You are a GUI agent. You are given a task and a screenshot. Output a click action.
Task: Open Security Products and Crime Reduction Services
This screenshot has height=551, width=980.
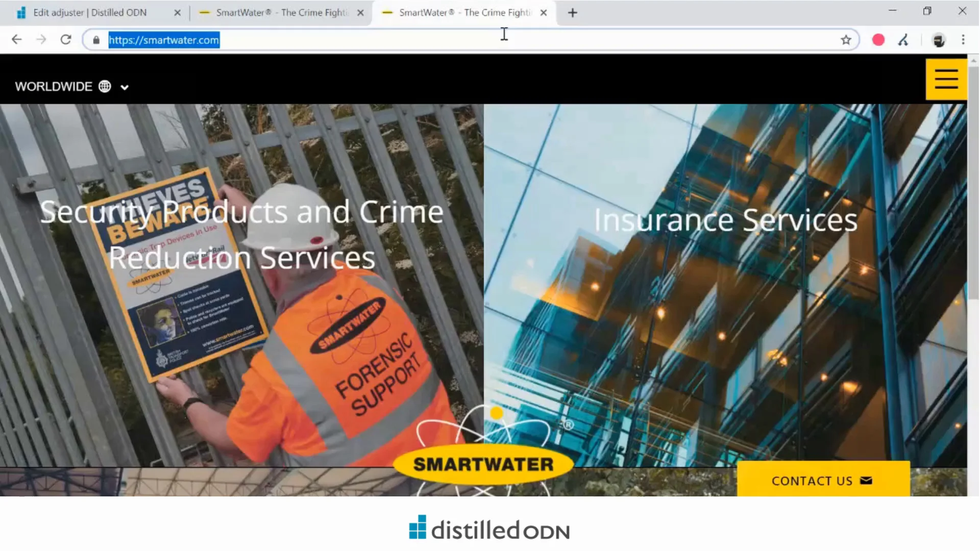241,235
